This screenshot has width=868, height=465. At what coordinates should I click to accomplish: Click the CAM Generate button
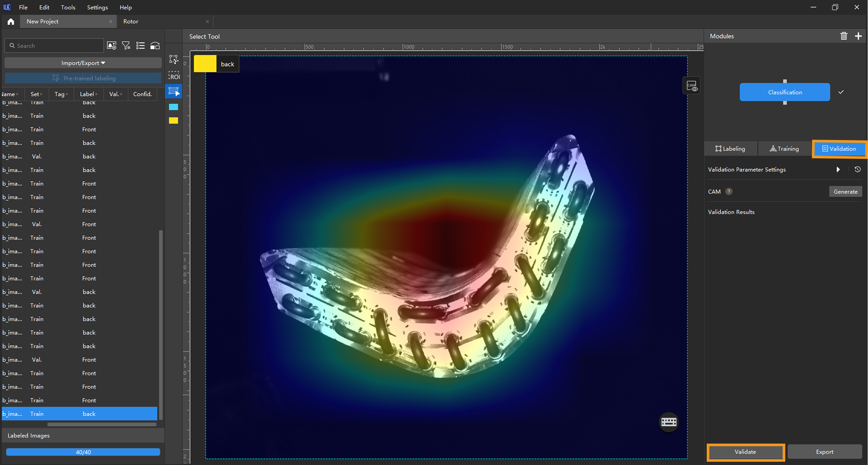[x=845, y=192]
